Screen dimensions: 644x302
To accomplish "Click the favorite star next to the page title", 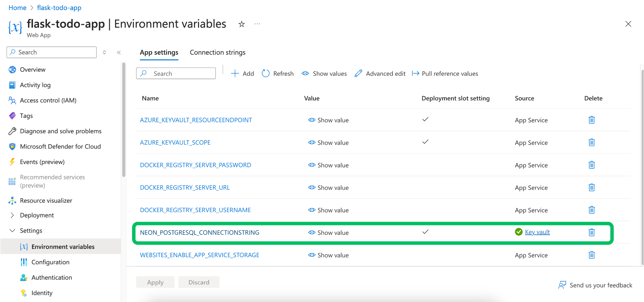I will [241, 24].
